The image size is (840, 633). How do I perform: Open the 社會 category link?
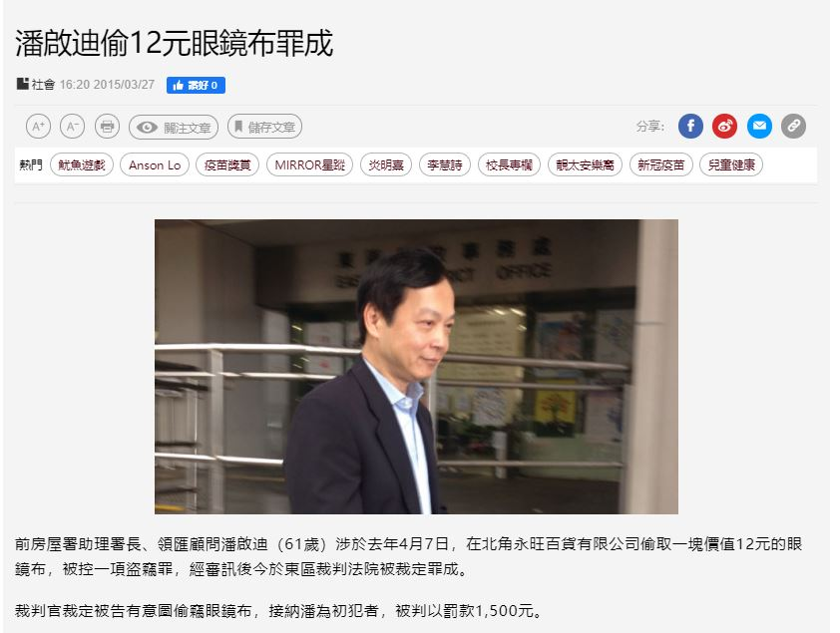coord(43,85)
